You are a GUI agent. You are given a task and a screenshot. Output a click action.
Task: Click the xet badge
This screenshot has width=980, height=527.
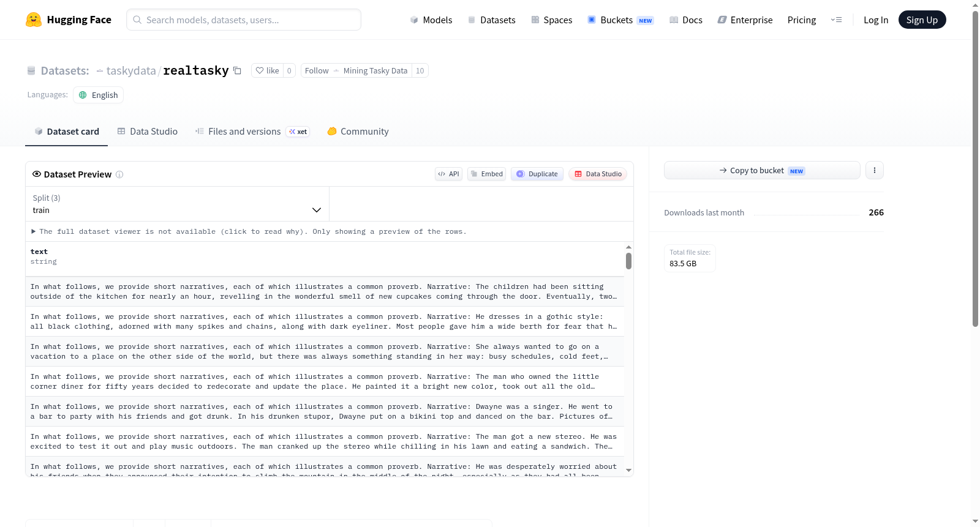[298, 132]
